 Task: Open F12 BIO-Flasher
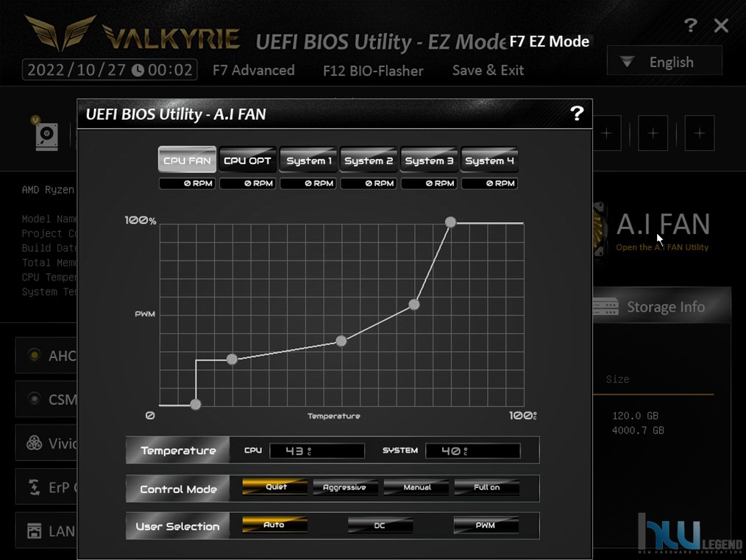tap(373, 71)
